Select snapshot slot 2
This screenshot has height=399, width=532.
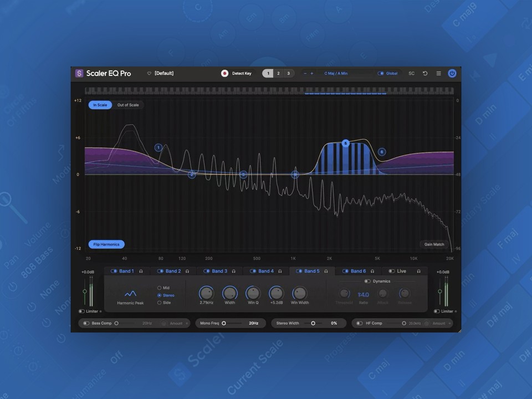278,73
